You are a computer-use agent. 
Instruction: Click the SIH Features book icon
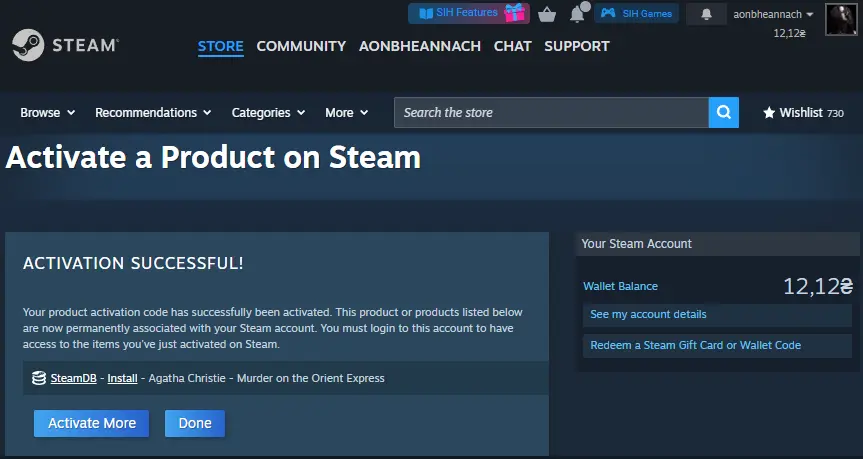coord(426,13)
